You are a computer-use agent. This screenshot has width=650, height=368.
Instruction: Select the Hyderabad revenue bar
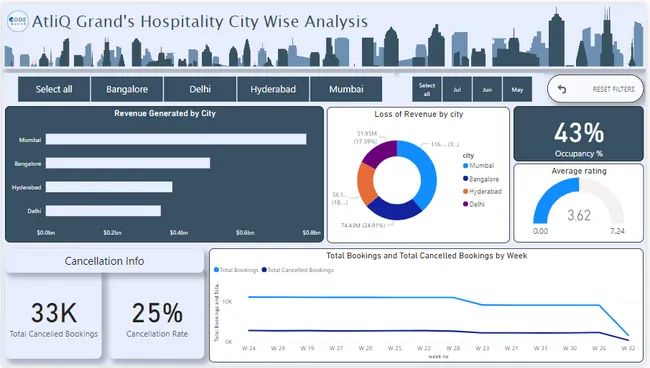(x=109, y=187)
